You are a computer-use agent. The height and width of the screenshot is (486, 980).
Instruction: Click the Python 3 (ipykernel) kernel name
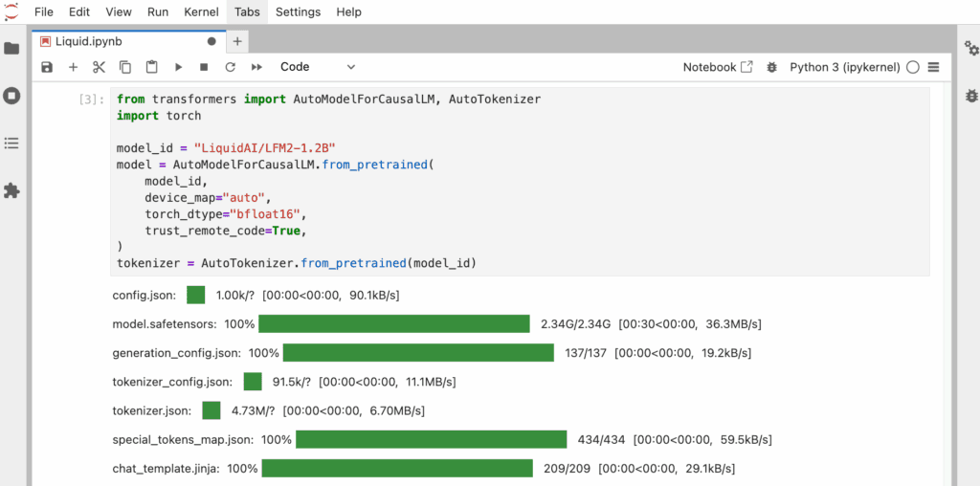(845, 67)
